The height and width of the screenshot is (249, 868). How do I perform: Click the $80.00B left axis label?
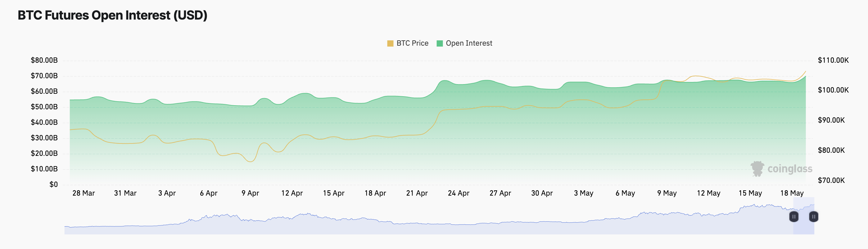pyautogui.click(x=44, y=60)
